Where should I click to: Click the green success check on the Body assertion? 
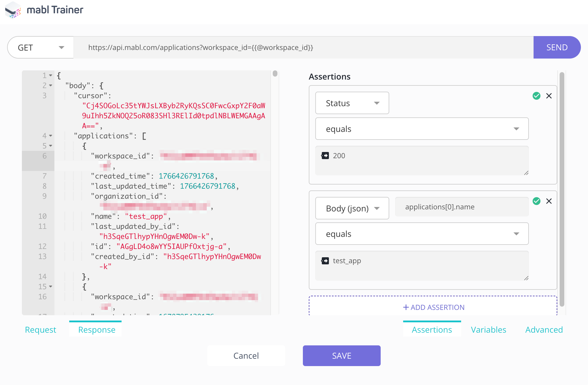pyautogui.click(x=537, y=201)
